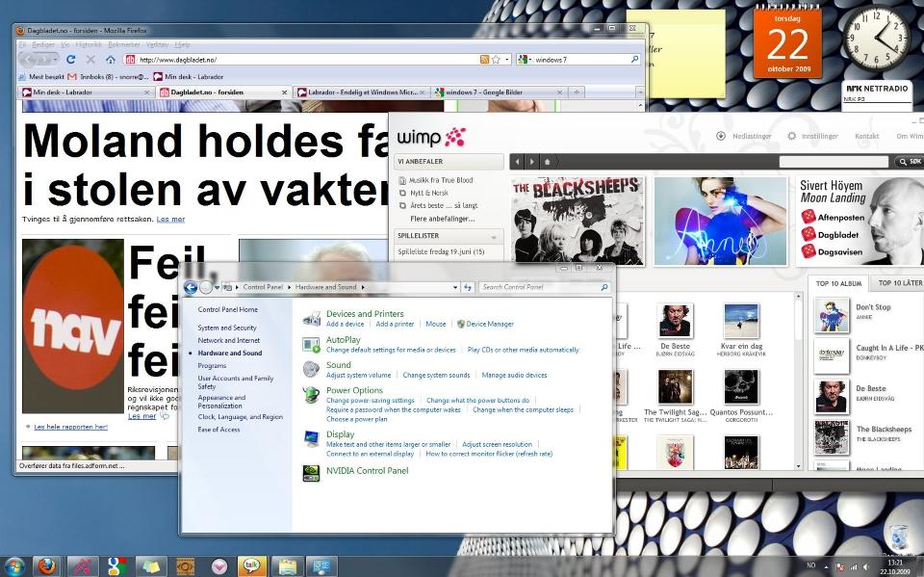Click the Wimp search input field
The image size is (924, 577).
pos(834,162)
